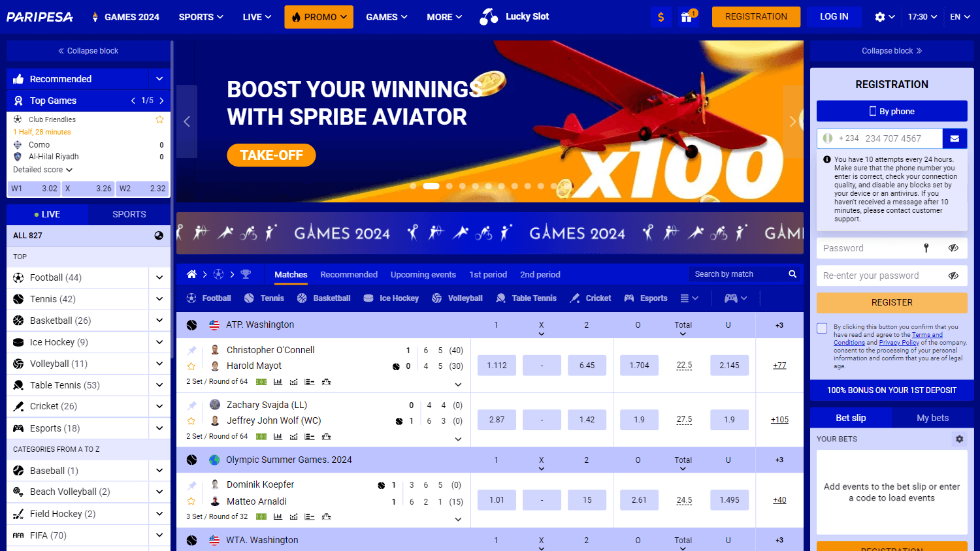Expand Detailed score for Como match
The width and height of the screenshot is (980, 551).
tap(42, 170)
